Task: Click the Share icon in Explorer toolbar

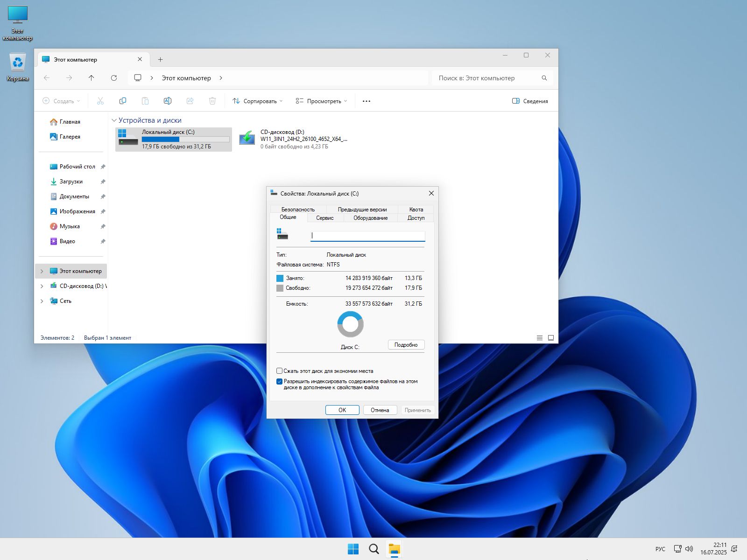Action: coord(190,101)
